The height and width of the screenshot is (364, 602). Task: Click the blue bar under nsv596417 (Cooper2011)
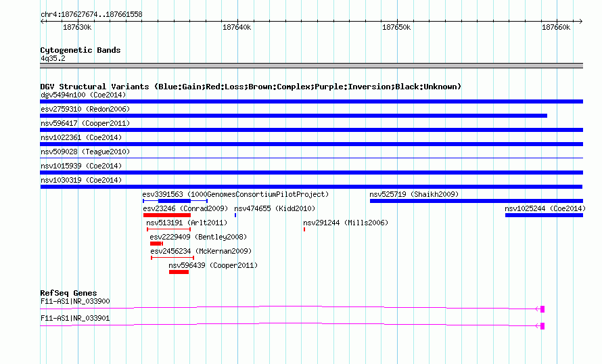pyautogui.click(x=311, y=130)
